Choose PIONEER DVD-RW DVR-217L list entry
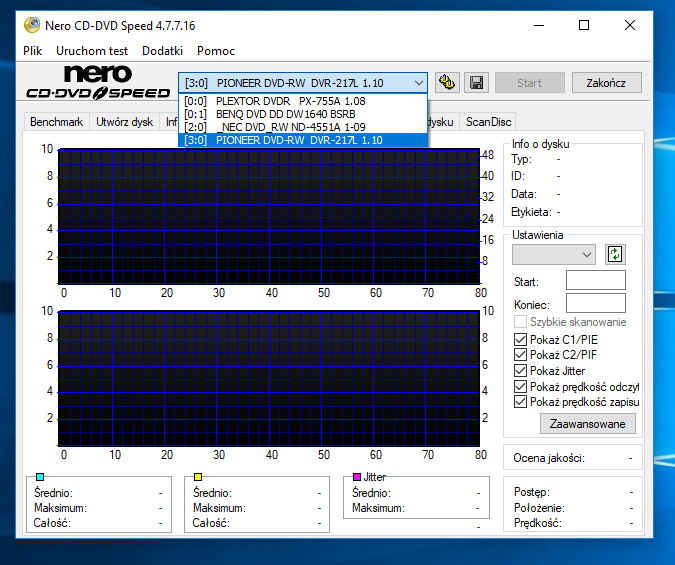 pyautogui.click(x=303, y=140)
